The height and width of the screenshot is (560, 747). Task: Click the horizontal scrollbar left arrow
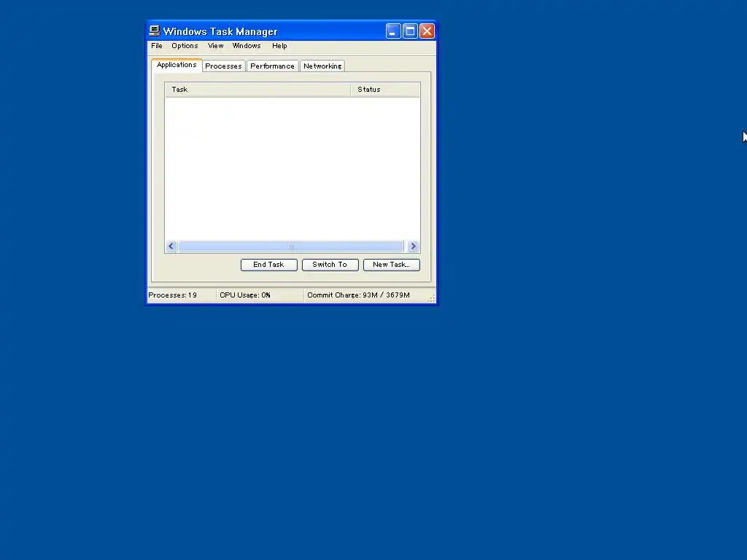(x=171, y=246)
